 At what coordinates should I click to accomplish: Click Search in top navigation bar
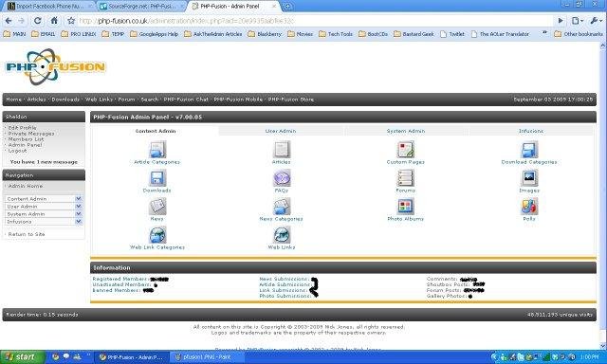coord(150,100)
